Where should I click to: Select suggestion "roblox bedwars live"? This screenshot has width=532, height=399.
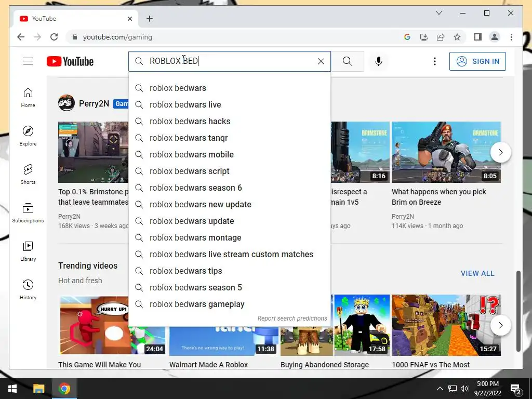[229, 105]
